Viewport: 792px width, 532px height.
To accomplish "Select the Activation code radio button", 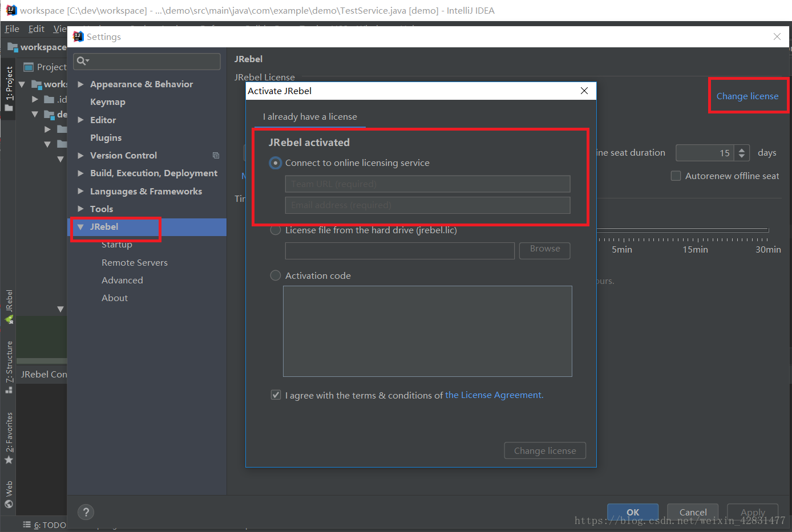I will coord(276,275).
